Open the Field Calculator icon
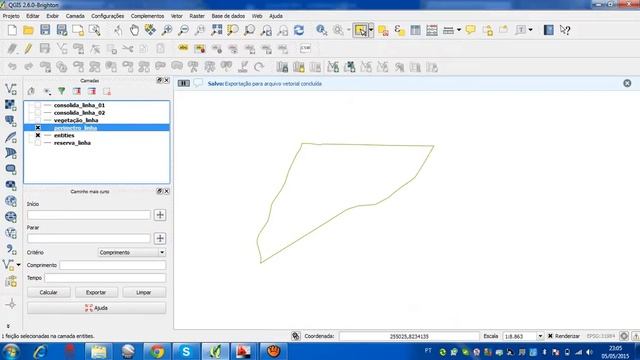 pos(432,30)
